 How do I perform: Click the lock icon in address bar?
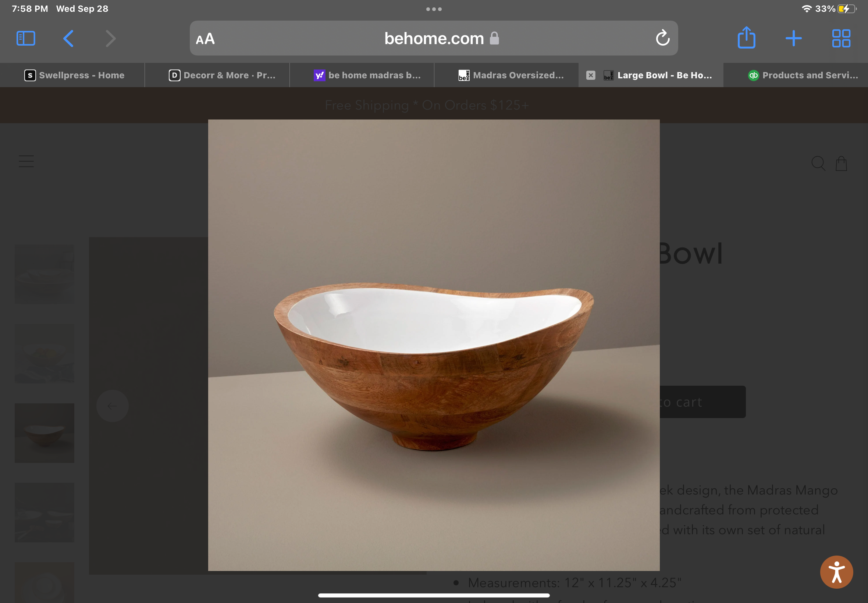tap(494, 38)
